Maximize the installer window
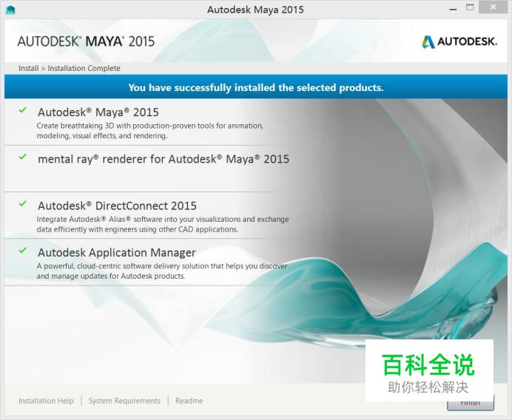 470,8
